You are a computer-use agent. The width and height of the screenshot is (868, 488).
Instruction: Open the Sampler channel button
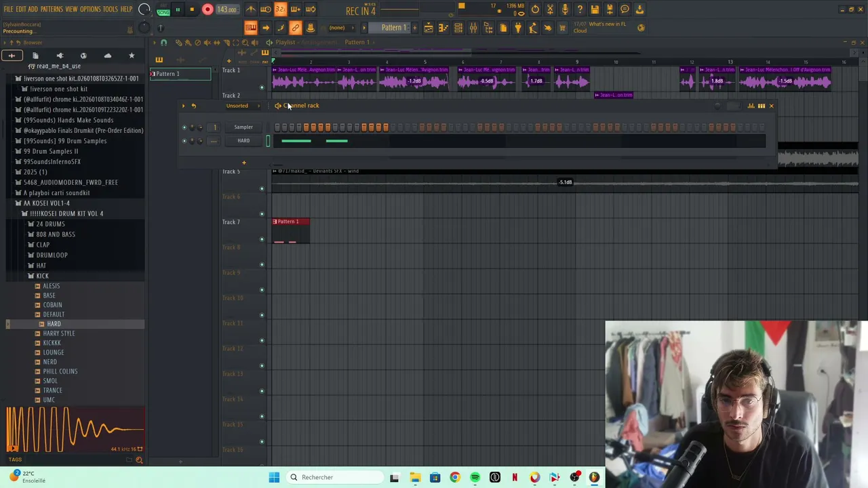point(243,127)
